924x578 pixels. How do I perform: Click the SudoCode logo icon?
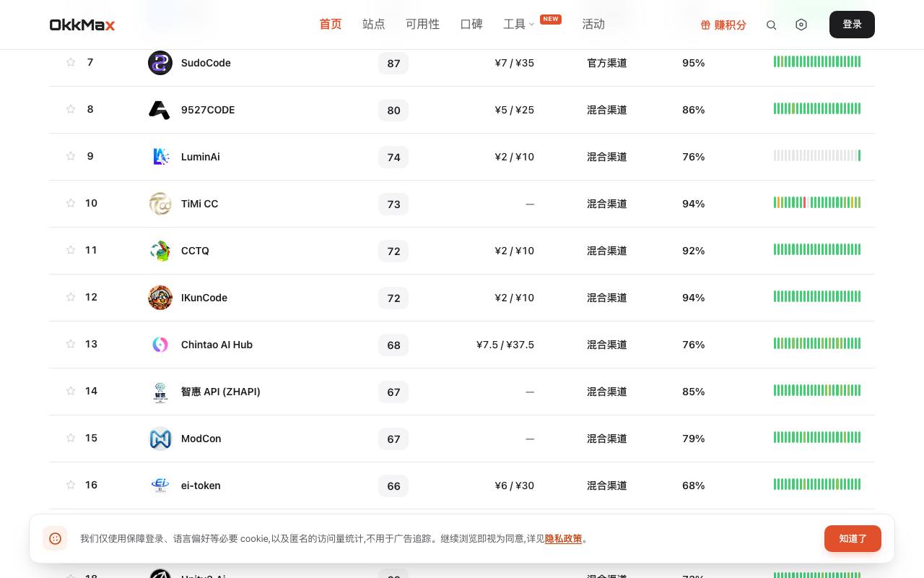click(x=160, y=63)
